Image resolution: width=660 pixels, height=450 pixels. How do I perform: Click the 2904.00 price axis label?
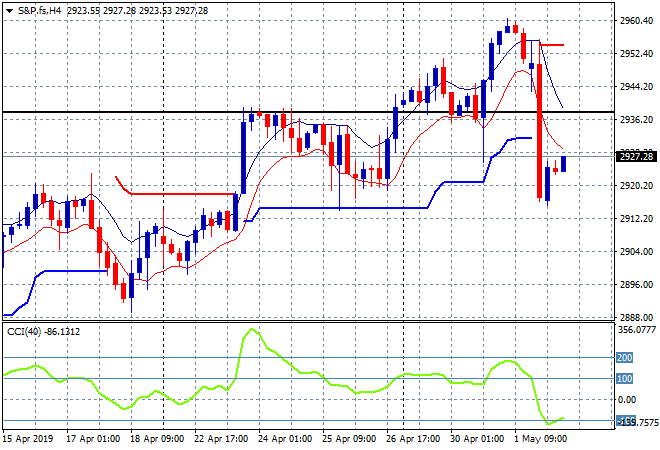click(636, 252)
